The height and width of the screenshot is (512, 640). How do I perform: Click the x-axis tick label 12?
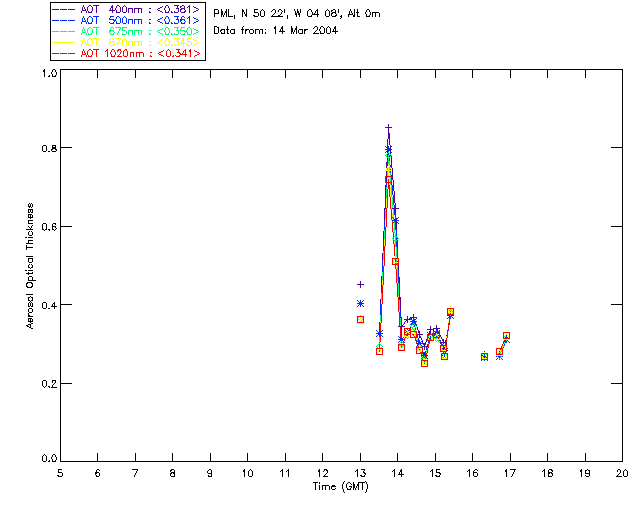pyautogui.click(x=322, y=473)
